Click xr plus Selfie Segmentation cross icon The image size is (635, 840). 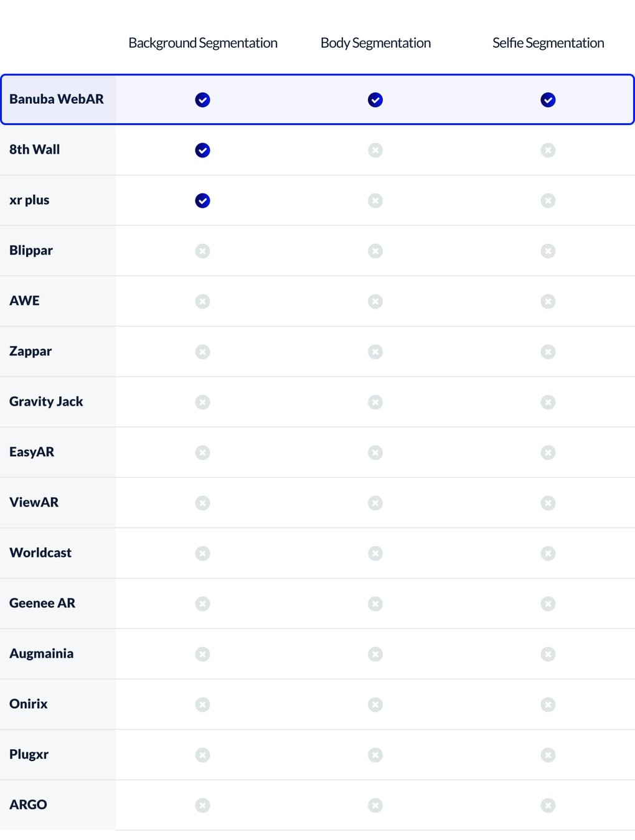548,200
